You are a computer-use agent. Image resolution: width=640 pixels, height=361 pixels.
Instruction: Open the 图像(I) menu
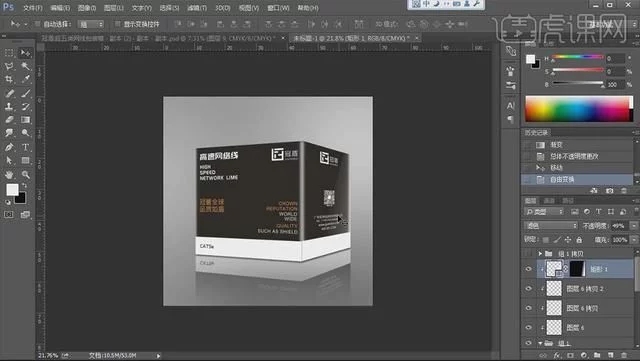click(87, 8)
